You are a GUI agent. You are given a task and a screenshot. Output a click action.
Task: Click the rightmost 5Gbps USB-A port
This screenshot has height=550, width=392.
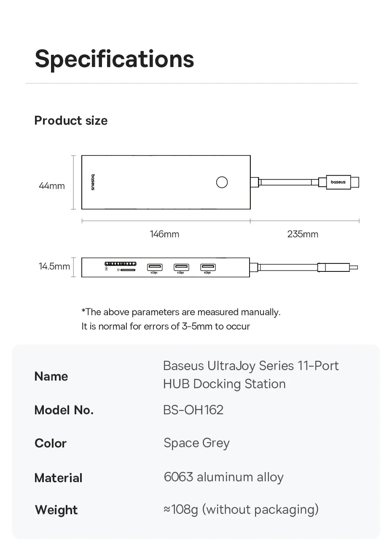(208, 267)
